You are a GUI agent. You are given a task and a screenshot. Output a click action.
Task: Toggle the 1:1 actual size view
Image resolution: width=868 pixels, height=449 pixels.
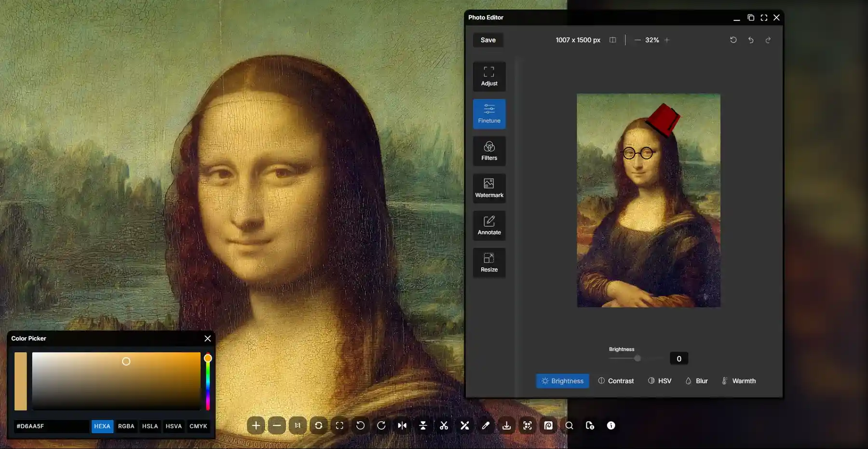coord(298,425)
